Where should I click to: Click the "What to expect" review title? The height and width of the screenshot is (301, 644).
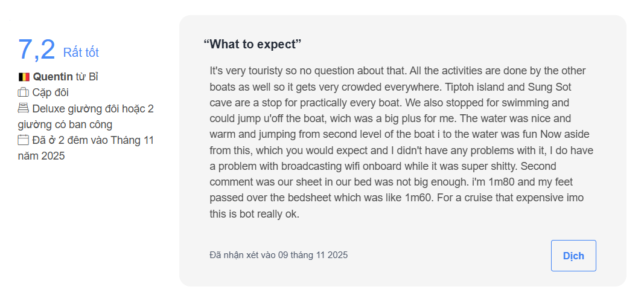point(252,44)
